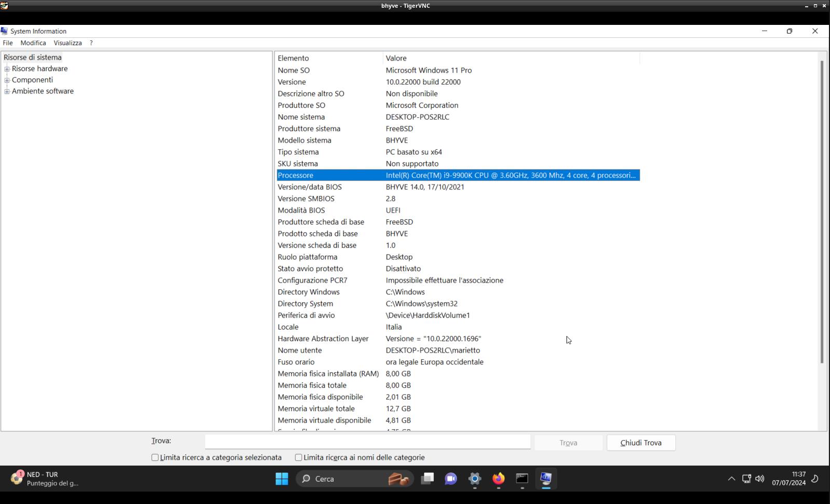Select the Memoria fisica disponibile row
Image resolution: width=830 pixels, height=504 pixels.
point(458,397)
